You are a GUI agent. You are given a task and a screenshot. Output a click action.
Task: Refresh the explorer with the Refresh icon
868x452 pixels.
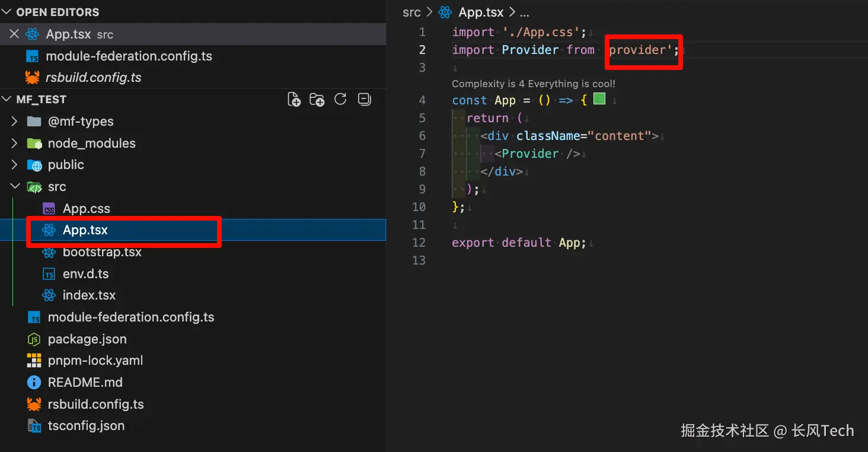(x=340, y=99)
